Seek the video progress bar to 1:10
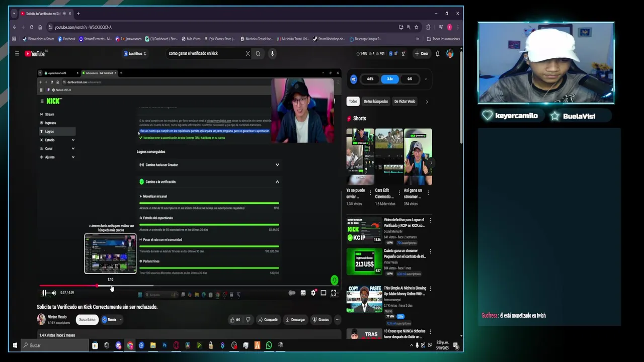Screen dimensions: 644x362 tap(112, 286)
